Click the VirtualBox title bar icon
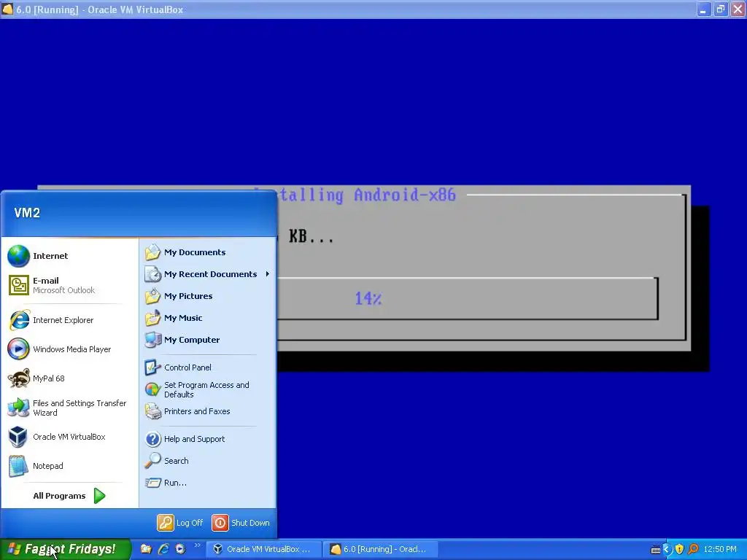 (7, 9)
